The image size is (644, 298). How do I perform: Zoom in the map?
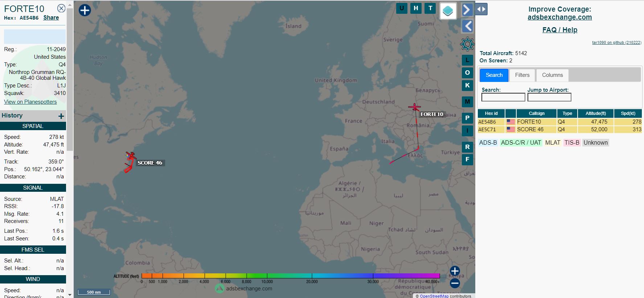point(455,271)
